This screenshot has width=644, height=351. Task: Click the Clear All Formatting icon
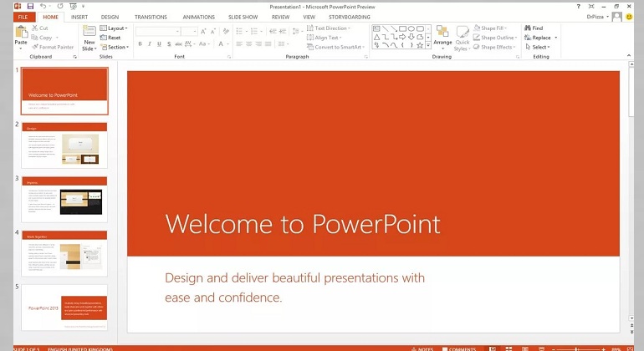(226, 31)
